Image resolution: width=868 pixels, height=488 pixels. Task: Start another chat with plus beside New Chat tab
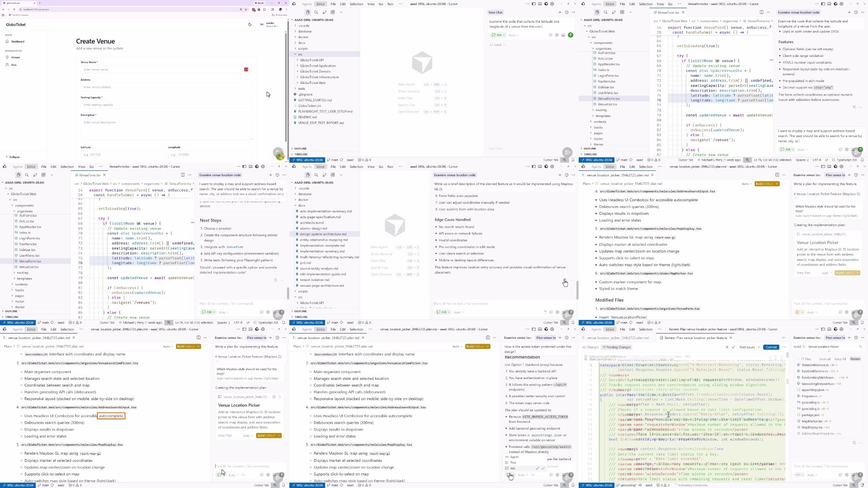[x=560, y=12]
